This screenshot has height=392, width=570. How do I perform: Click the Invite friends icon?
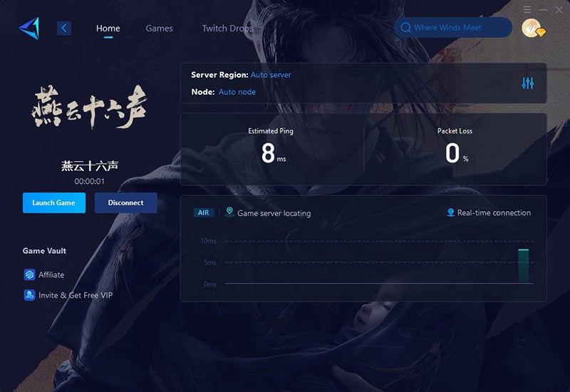coord(29,295)
